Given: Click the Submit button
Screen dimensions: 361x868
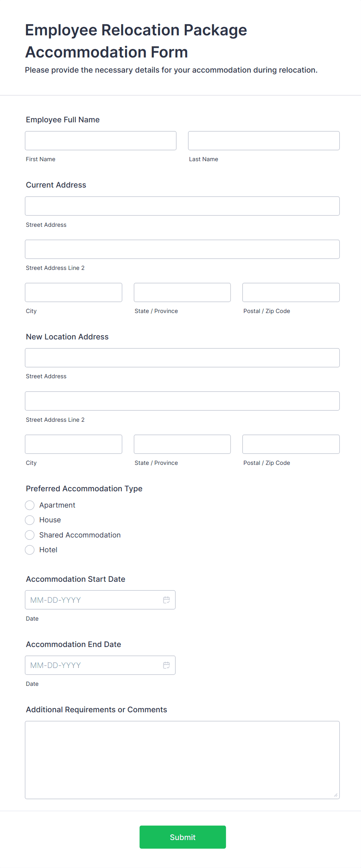Looking at the screenshot, I should (x=182, y=837).
